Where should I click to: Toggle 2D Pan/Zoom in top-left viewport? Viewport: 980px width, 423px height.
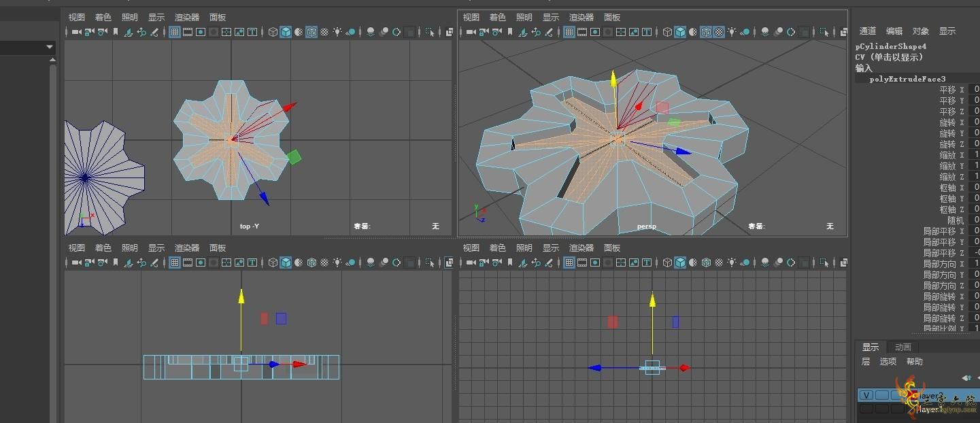[x=141, y=32]
